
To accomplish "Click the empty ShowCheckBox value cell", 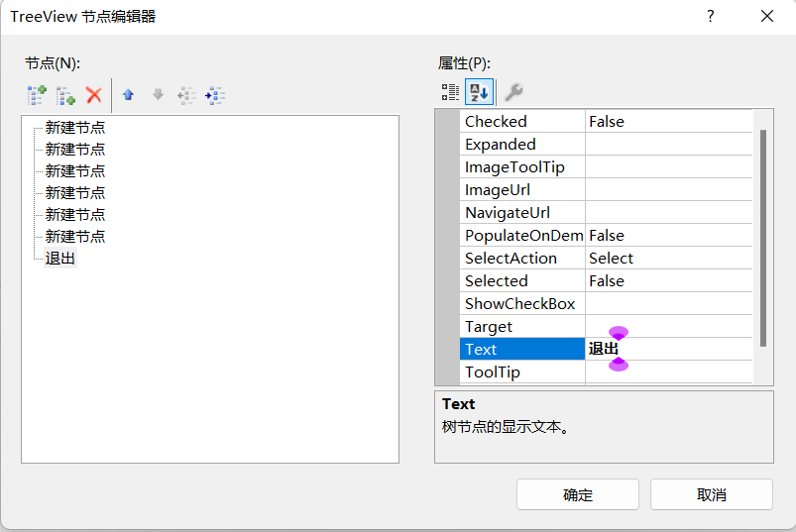I will 668,304.
